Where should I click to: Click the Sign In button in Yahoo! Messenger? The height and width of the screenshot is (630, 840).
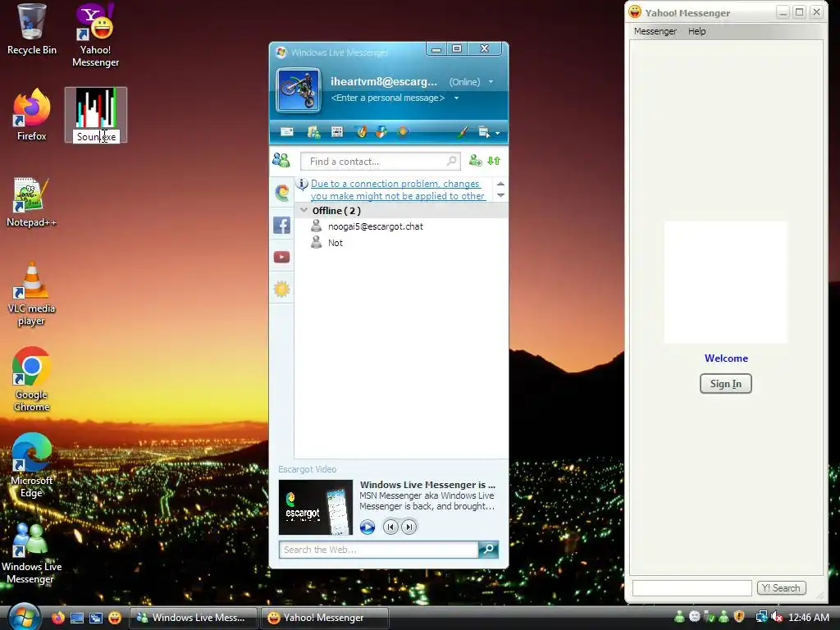click(x=725, y=384)
